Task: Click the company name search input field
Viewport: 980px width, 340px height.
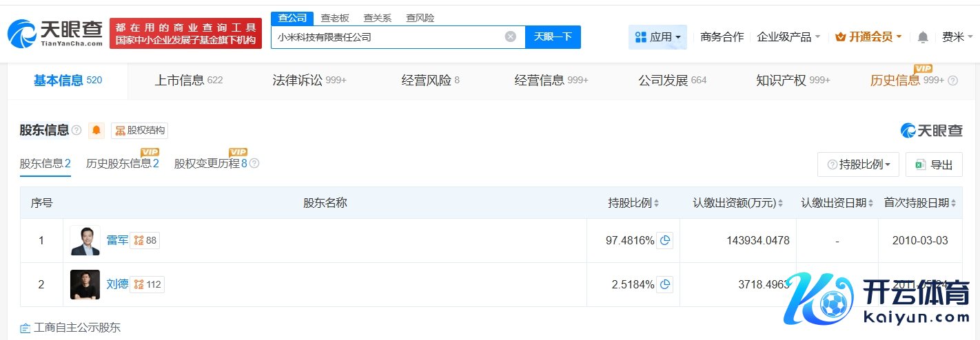Action: 386,37
